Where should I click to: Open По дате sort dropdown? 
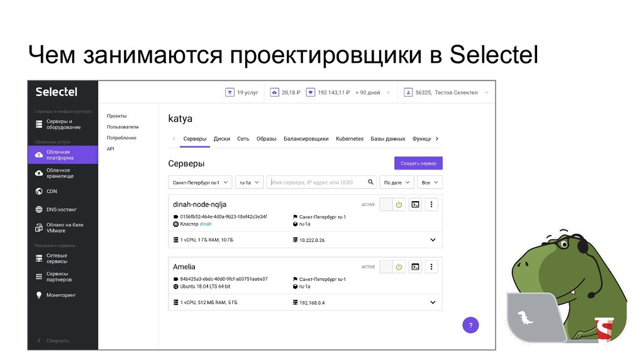tap(397, 182)
